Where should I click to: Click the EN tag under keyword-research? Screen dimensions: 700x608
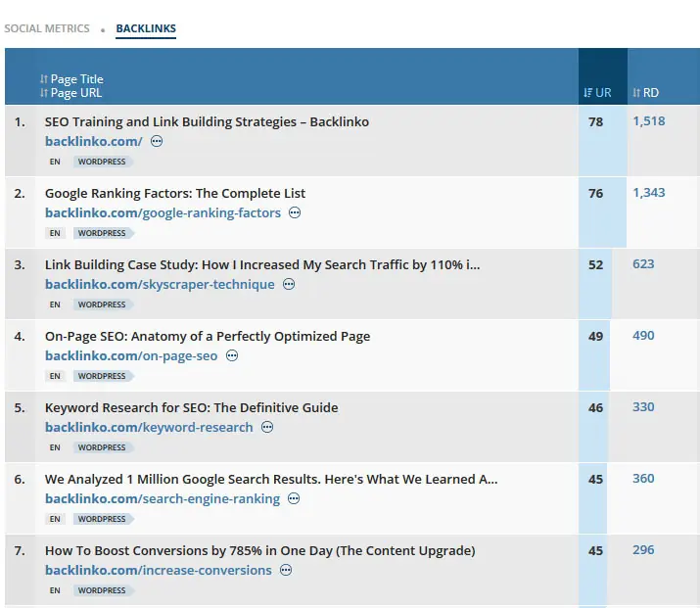55,447
